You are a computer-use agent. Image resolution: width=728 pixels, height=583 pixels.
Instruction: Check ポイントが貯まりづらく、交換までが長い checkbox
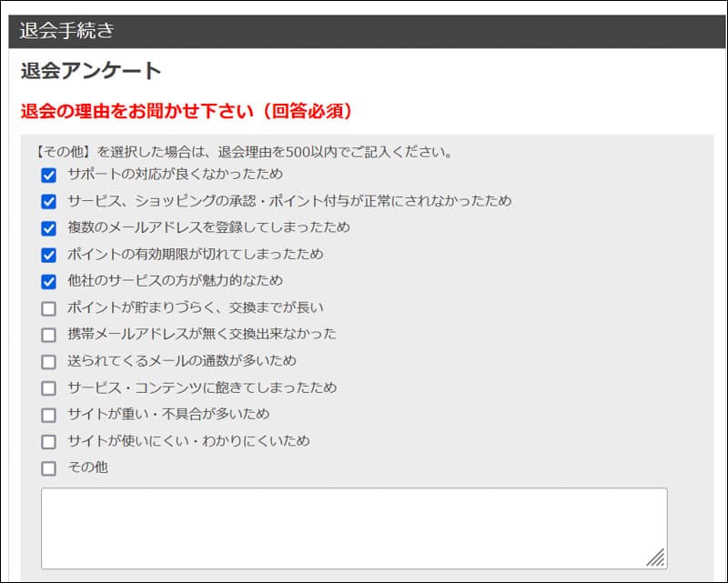coord(49,308)
